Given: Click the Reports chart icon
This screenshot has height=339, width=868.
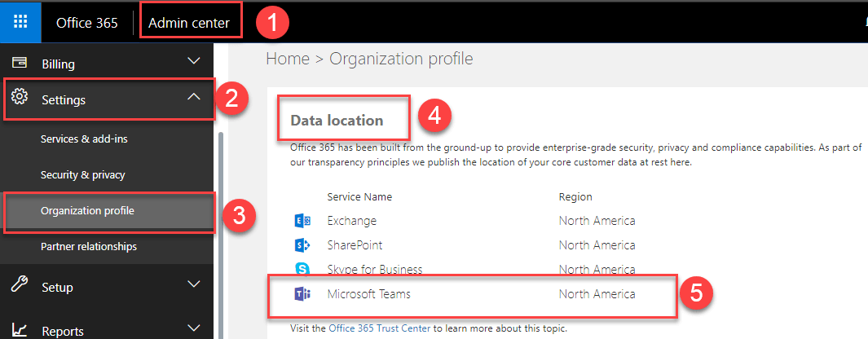Looking at the screenshot, I should (x=20, y=330).
